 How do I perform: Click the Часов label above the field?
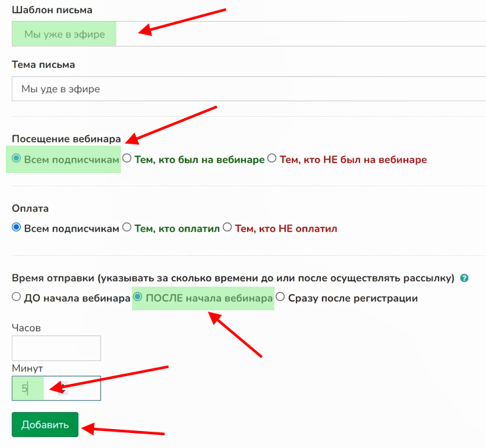26,328
